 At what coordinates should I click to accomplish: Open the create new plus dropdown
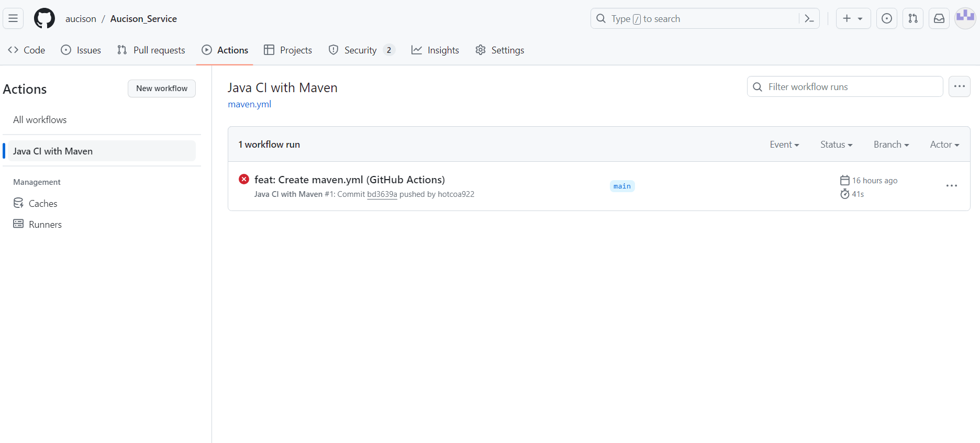click(853, 18)
